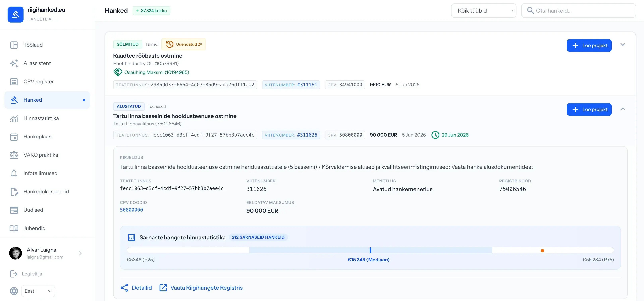Go to AI assistent menu item
Image resolution: width=644 pixels, height=301 pixels.
[x=47, y=63]
